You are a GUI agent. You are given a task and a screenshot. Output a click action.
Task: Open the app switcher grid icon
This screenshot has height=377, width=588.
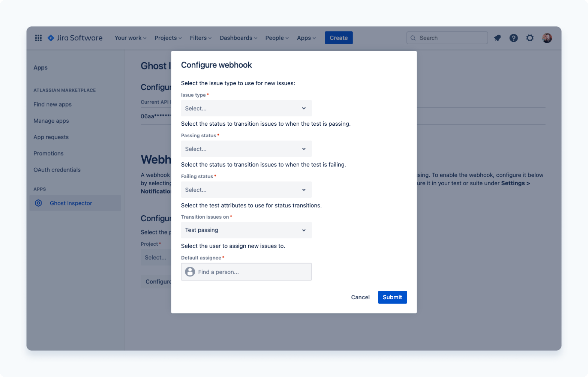(38, 38)
